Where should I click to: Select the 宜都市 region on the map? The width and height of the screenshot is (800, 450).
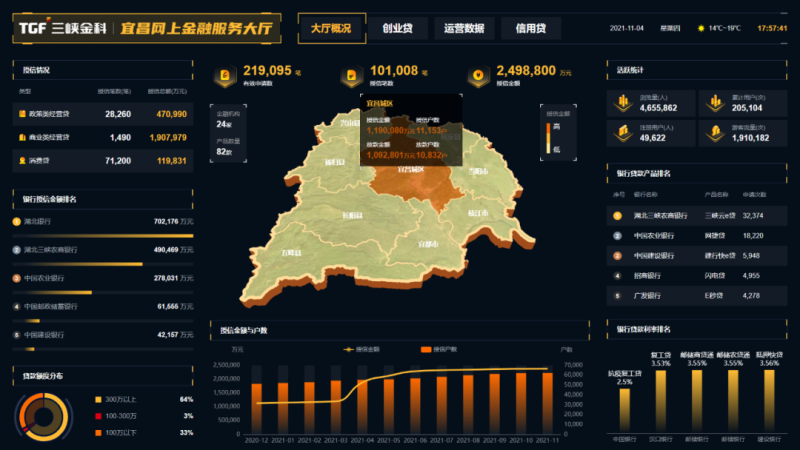(428, 244)
